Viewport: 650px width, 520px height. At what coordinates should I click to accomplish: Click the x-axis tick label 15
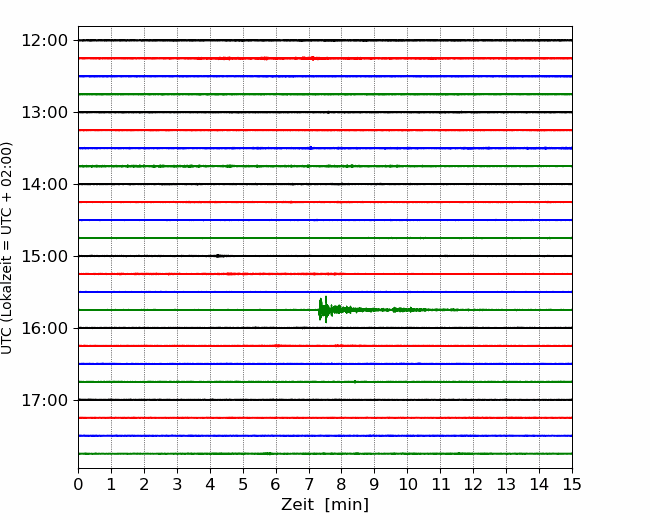click(572, 484)
